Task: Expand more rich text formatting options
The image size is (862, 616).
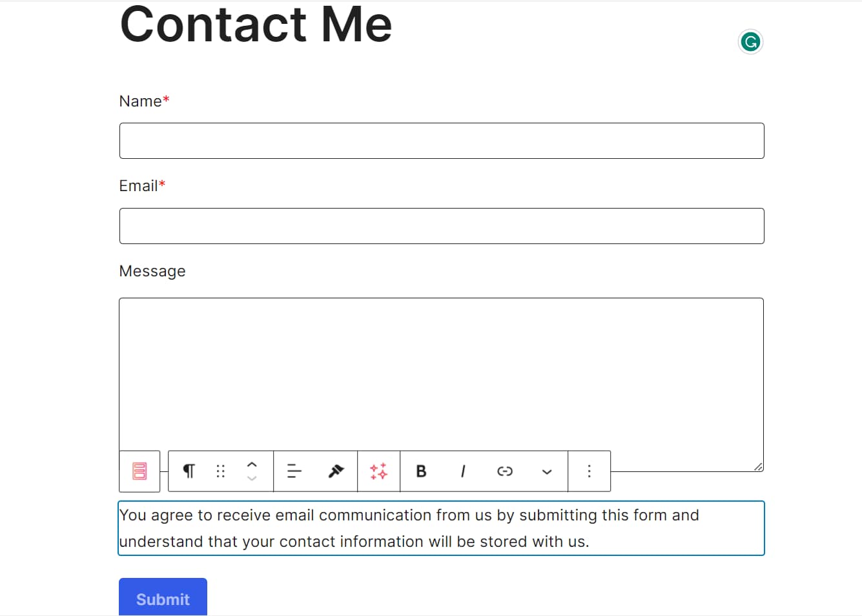Action: [x=547, y=472]
